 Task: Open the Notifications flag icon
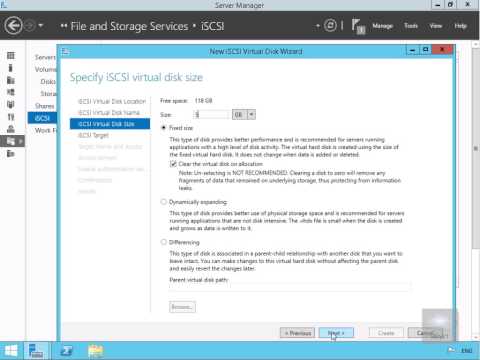(358, 26)
